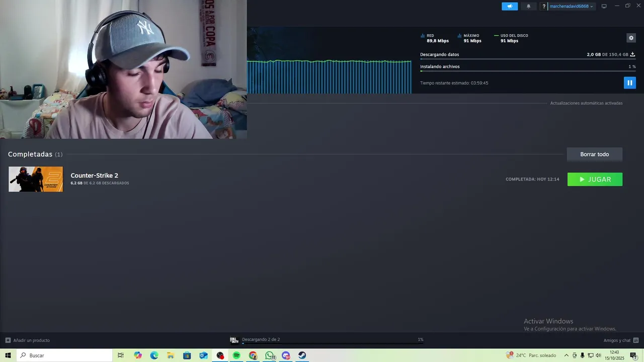This screenshot has height=362, width=644.
Task: Click the download arrow icon beside 150,4 GB
Action: tap(632, 54)
